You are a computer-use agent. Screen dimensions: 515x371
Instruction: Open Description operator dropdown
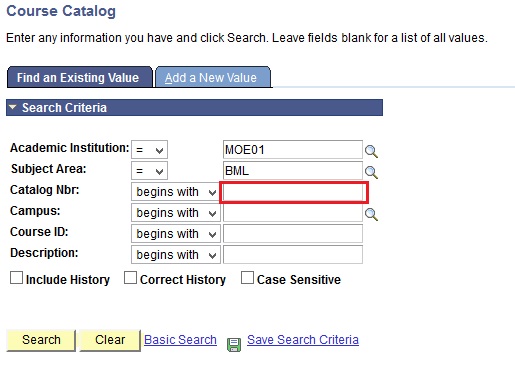tap(176, 255)
